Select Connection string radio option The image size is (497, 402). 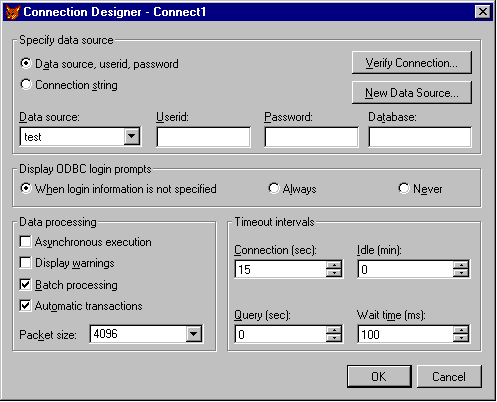coord(26,85)
